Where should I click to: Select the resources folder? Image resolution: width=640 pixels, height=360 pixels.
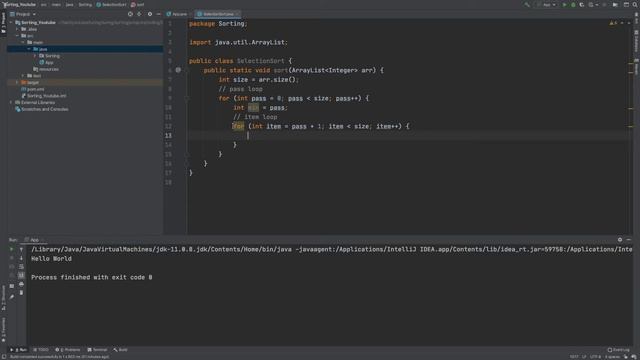[x=46, y=69]
